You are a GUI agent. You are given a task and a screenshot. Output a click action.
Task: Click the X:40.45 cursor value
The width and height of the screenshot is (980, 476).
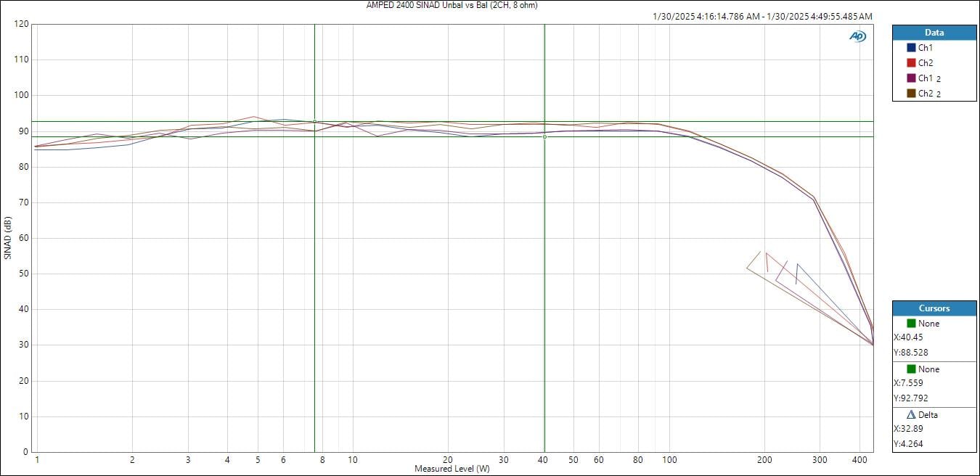click(x=908, y=337)
